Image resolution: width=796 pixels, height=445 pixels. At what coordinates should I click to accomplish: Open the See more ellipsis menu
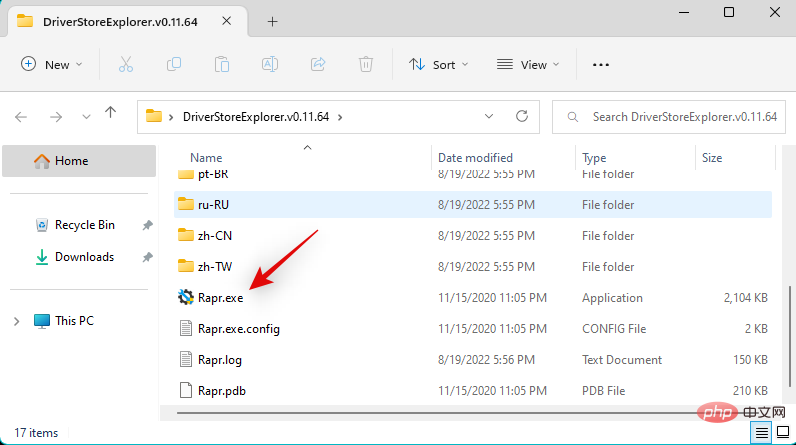tap(601, 64)
